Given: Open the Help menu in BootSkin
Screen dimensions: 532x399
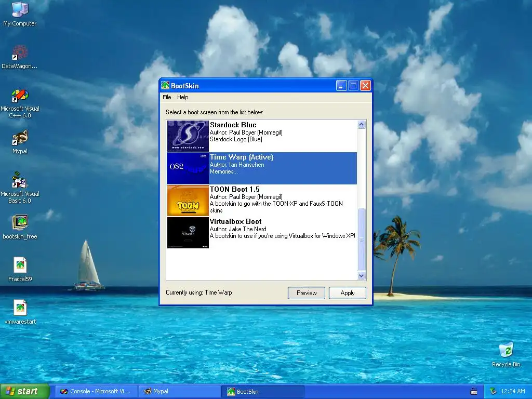Looking at the screenshot, I should pos(182,97).
